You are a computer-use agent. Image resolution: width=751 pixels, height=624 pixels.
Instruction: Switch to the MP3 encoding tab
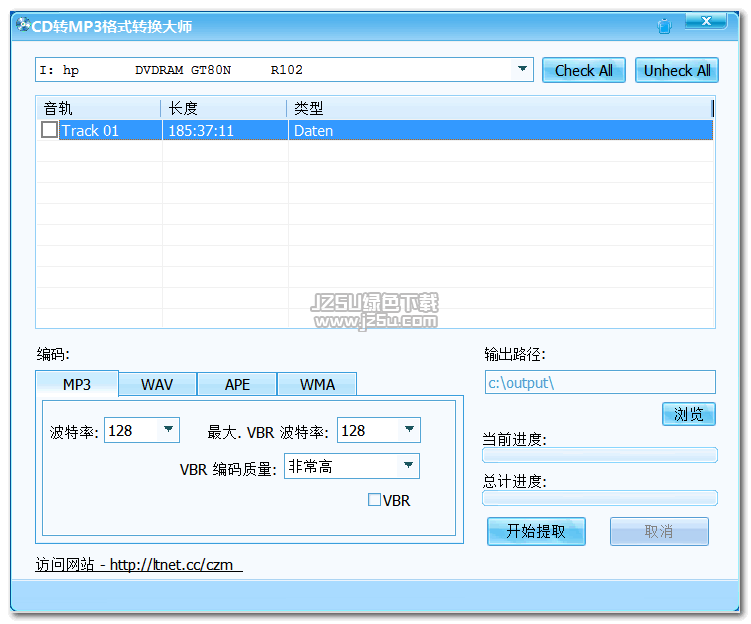coord(77,384)
